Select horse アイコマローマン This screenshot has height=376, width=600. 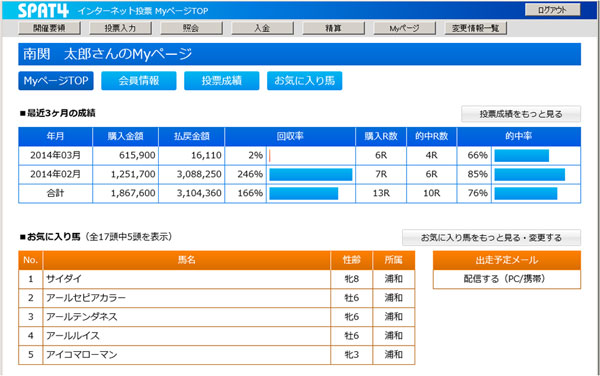tap(82, 355)
